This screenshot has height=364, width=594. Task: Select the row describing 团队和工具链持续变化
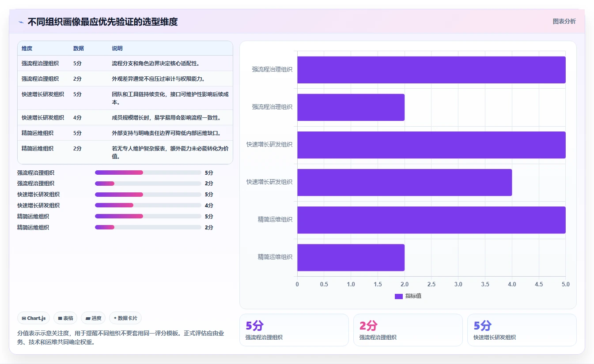125,98
